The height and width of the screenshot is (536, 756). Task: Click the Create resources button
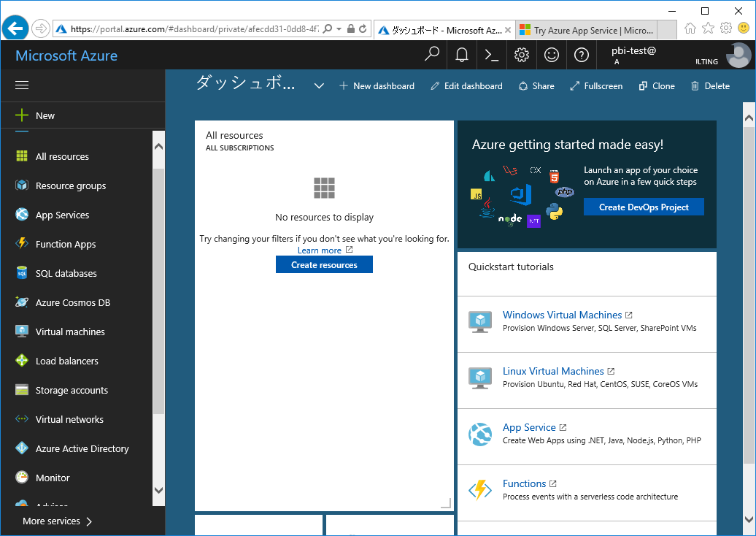[324, 264]
